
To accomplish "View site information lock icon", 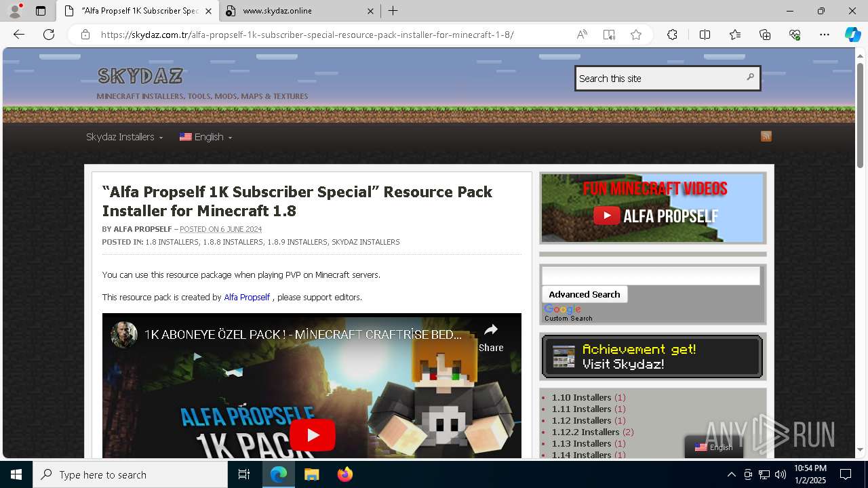I will pos(85,35).
